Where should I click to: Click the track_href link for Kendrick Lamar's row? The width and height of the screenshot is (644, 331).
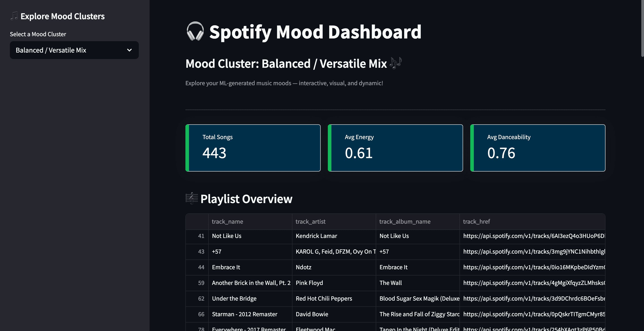click(532, 236)
